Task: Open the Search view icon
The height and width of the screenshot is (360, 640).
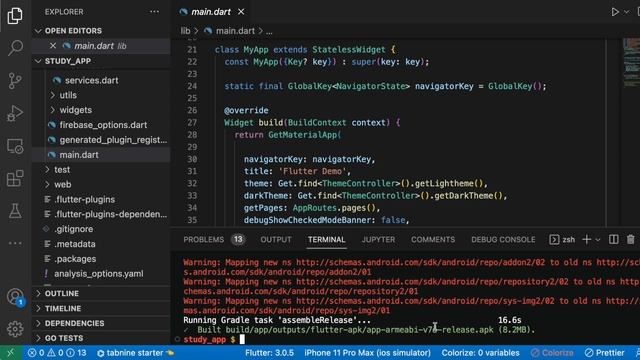Action: click(15, 48)
